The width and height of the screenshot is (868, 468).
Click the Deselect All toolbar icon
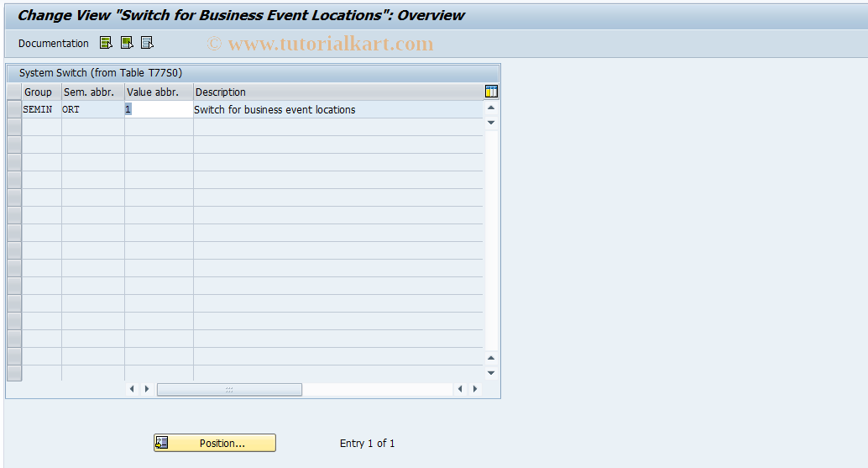pos(147,43)
